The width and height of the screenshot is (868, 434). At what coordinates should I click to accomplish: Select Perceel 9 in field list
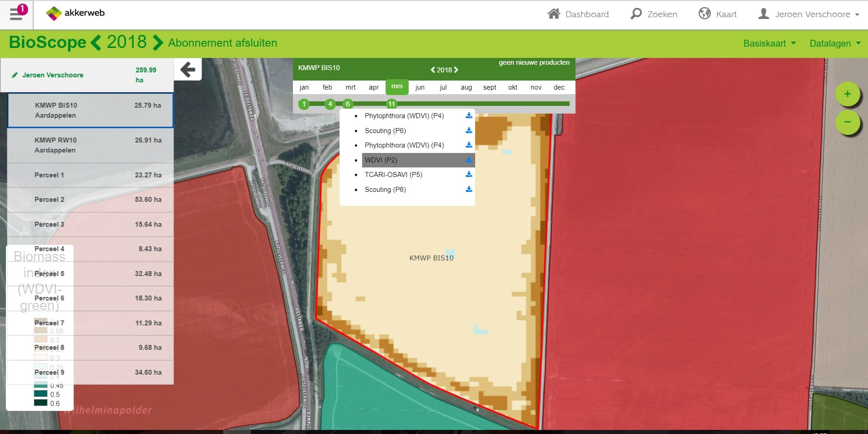pos(90,372)
